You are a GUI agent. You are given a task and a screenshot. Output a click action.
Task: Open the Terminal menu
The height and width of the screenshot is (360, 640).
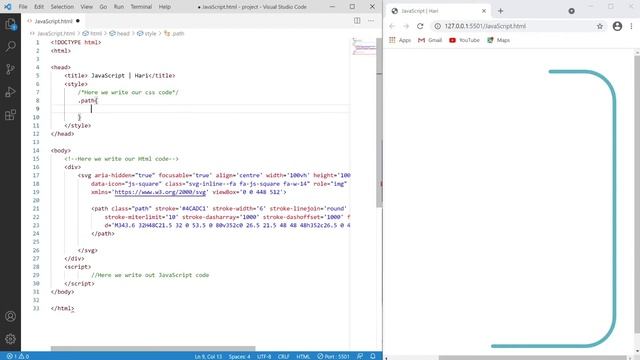click(141, 7)
